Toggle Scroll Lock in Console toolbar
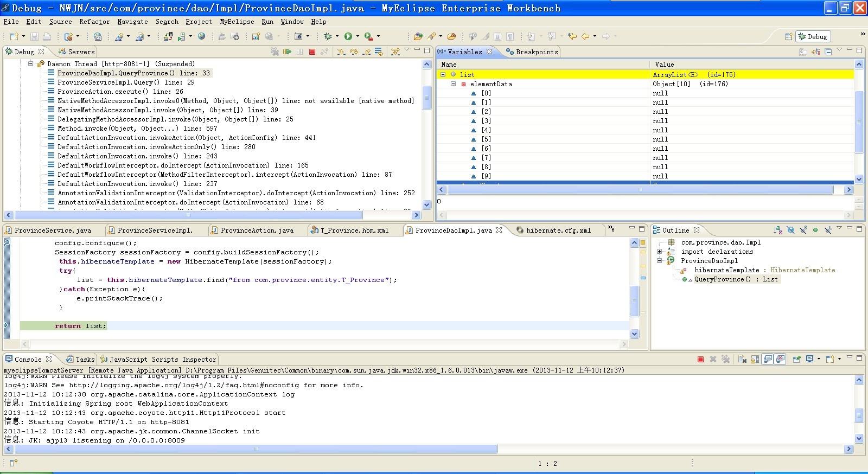This screenshot has height=474, width=868. coord(755,359)
